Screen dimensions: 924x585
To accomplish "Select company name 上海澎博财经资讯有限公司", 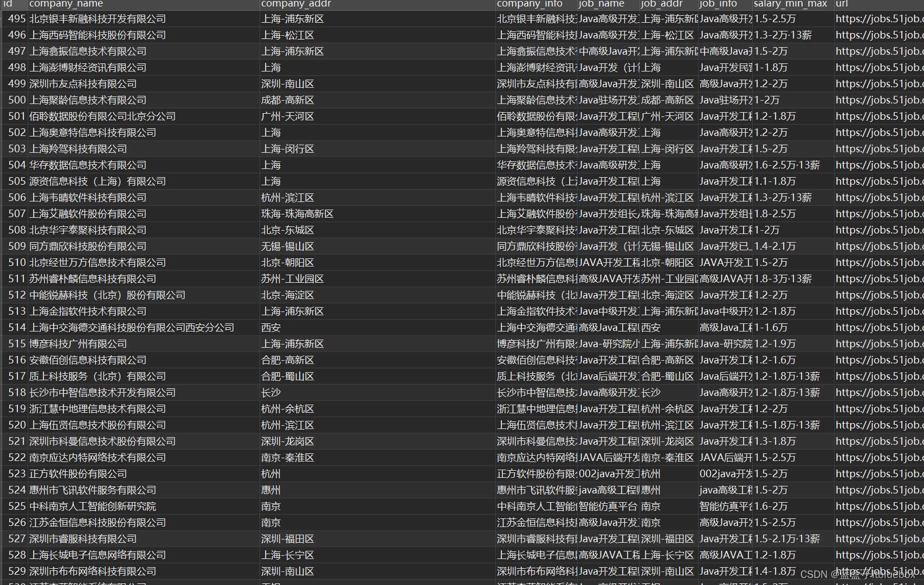I will point(88,68).
